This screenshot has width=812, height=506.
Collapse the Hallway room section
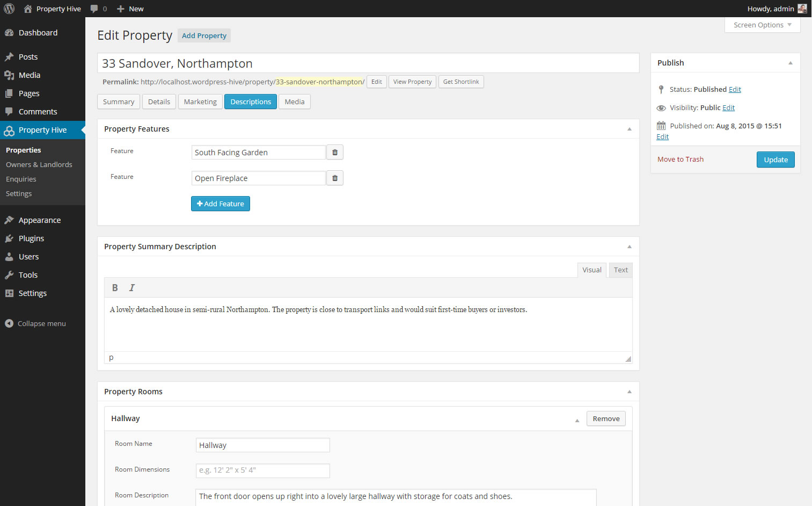point(577,420)
